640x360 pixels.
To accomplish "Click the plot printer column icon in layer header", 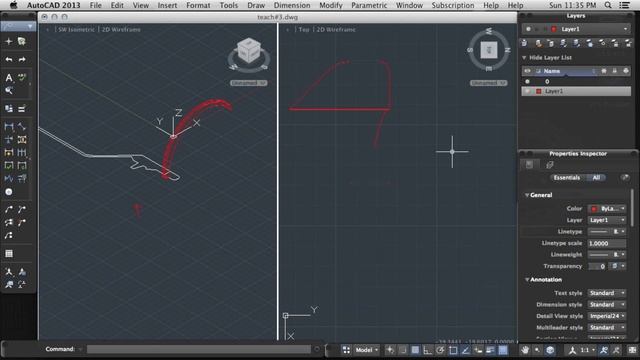I will point(626,71).
